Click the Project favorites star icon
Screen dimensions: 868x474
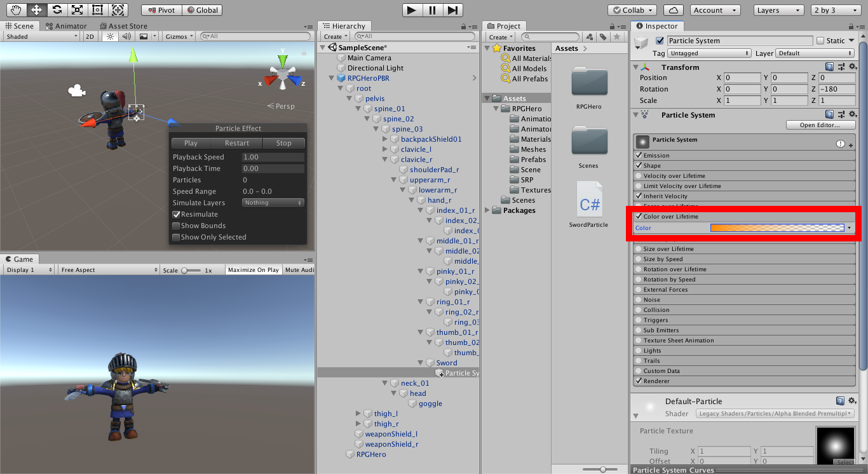(616, 37)
